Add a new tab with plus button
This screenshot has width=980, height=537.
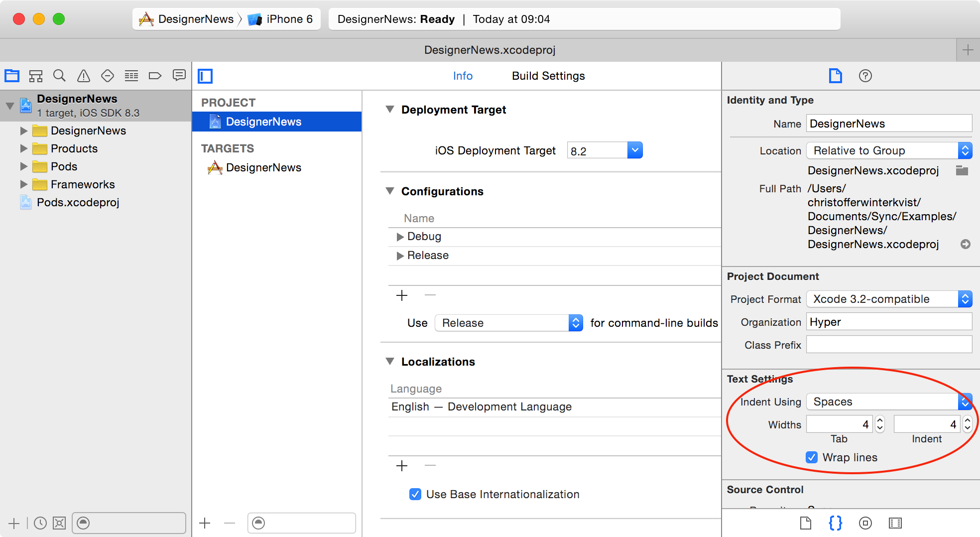(x=968, y=50)
